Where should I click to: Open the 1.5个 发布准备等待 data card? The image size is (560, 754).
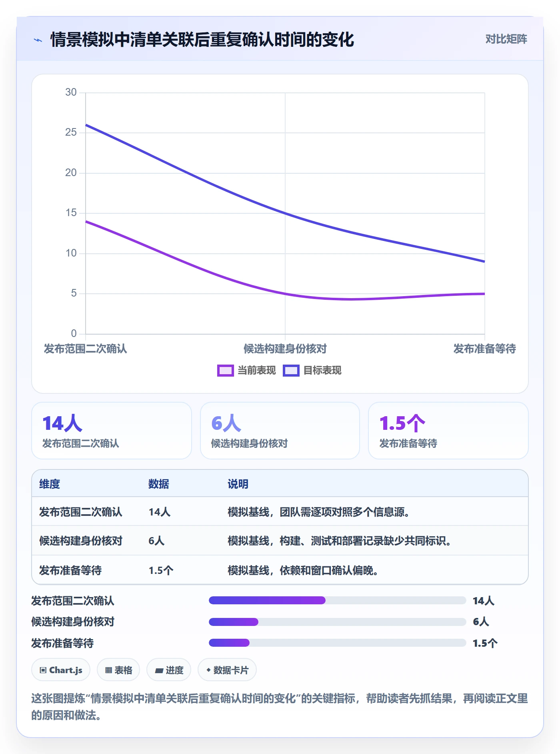(x=448, y=431)
